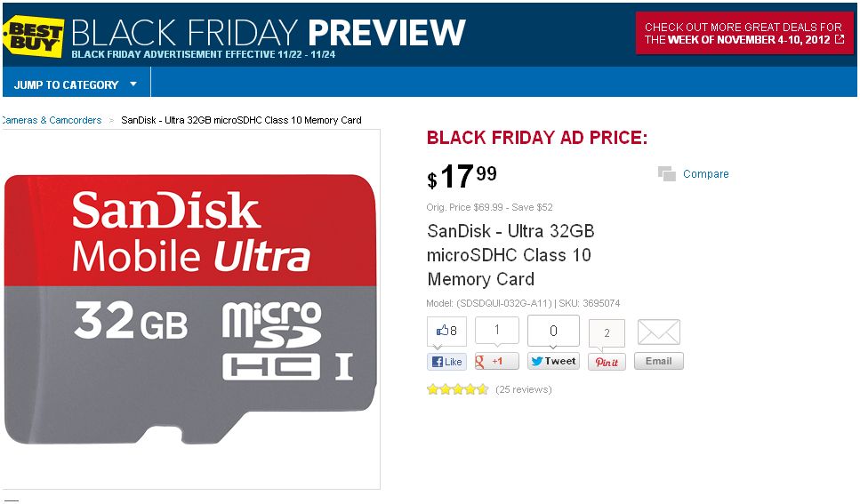Viewport: 860px width, 504px height.
Task: Click the Facebook like count bubble showing 8
Action: (446, 332)
